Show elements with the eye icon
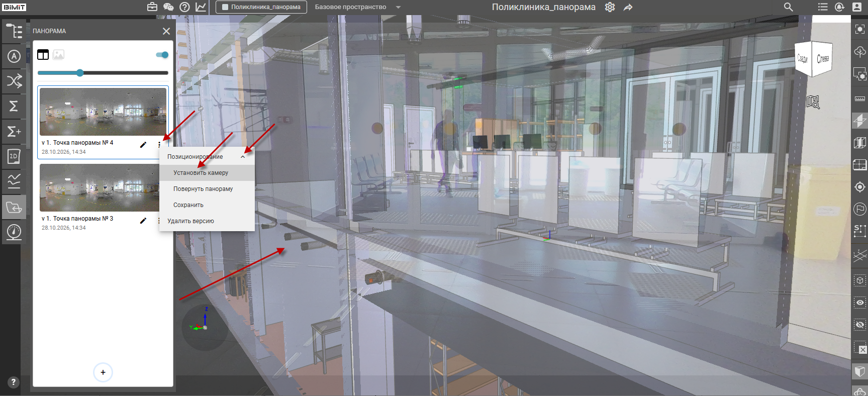This screenshot has width=868, height=396. pos(860,303)
